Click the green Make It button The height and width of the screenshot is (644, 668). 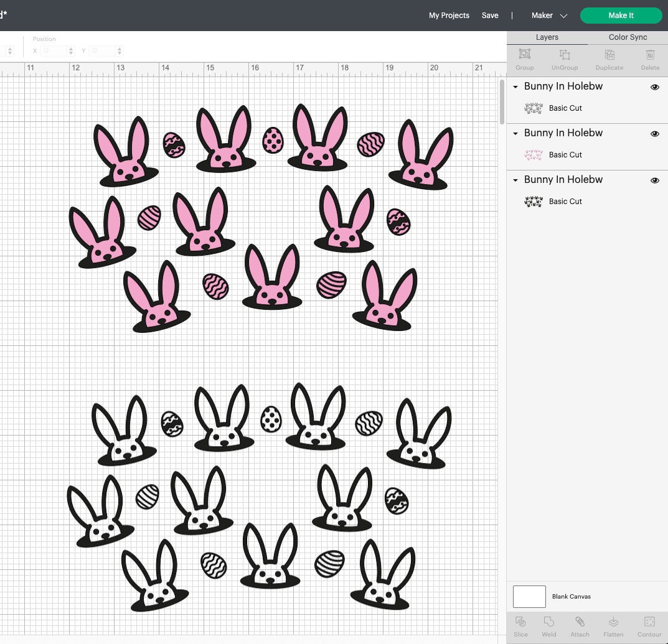click(621, 15)
